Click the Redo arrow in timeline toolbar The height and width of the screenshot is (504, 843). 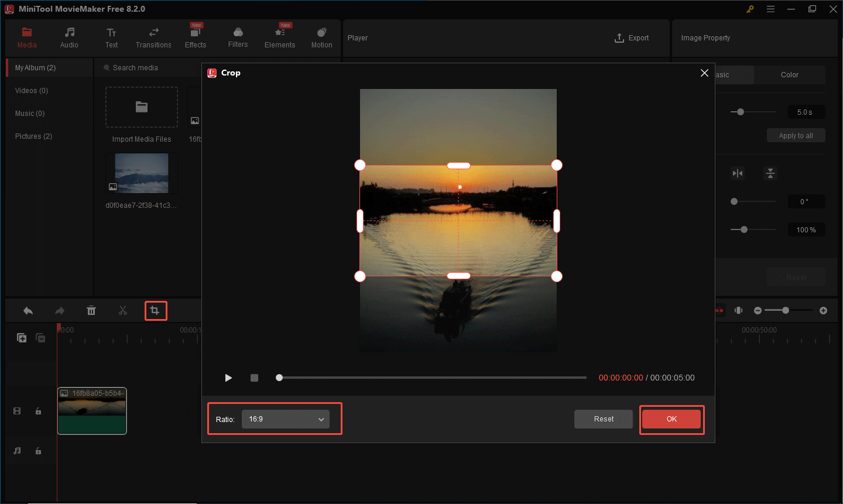pos(60,311)
